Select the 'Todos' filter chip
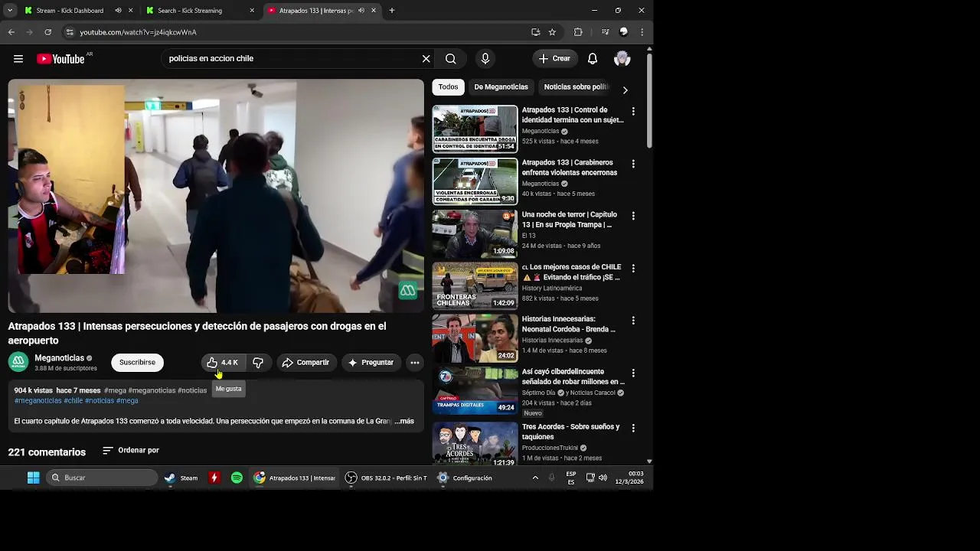This screenshot has width=980, height=551. 449,87
